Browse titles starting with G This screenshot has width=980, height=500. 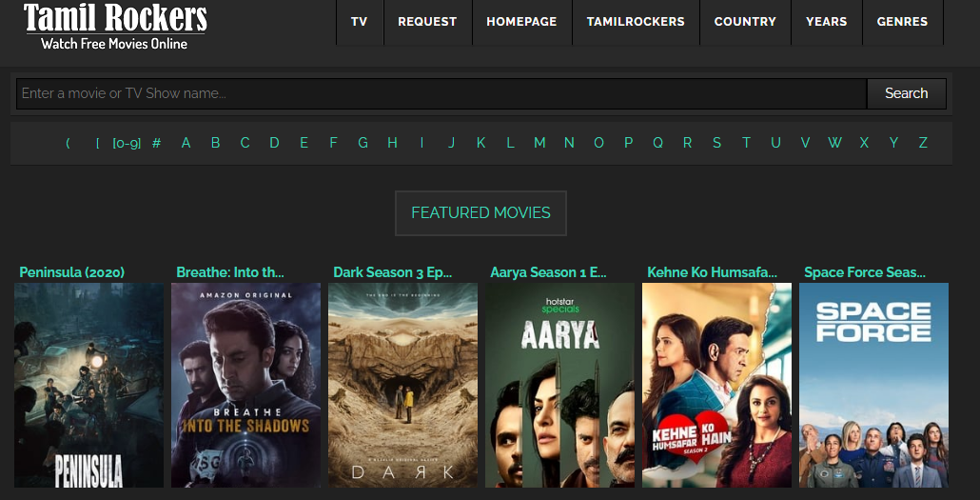363,143
